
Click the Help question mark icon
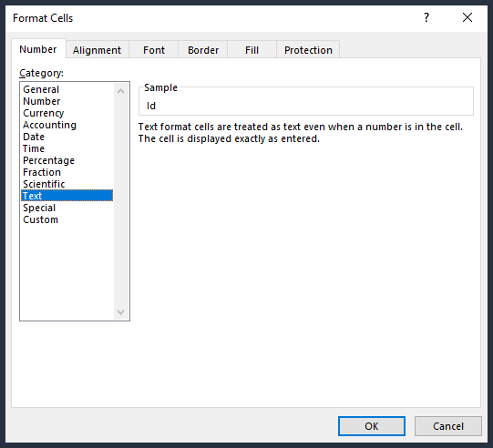pyautogui.click(x=426, y=17)
